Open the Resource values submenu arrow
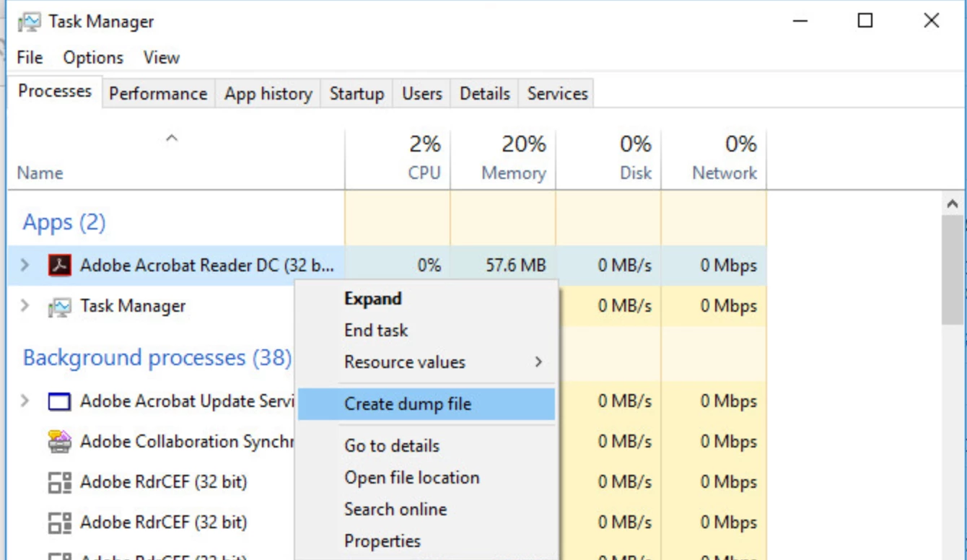The height and width of the screenshot is (560, 967). (538, 362)
